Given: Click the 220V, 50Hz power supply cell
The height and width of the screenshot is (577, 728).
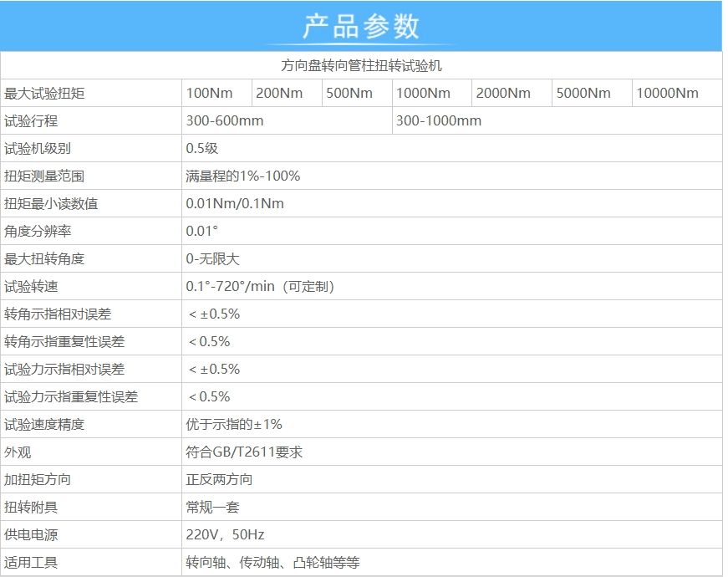Looking at the screenshot, I should pyautogui.click(x=225, y=534).
